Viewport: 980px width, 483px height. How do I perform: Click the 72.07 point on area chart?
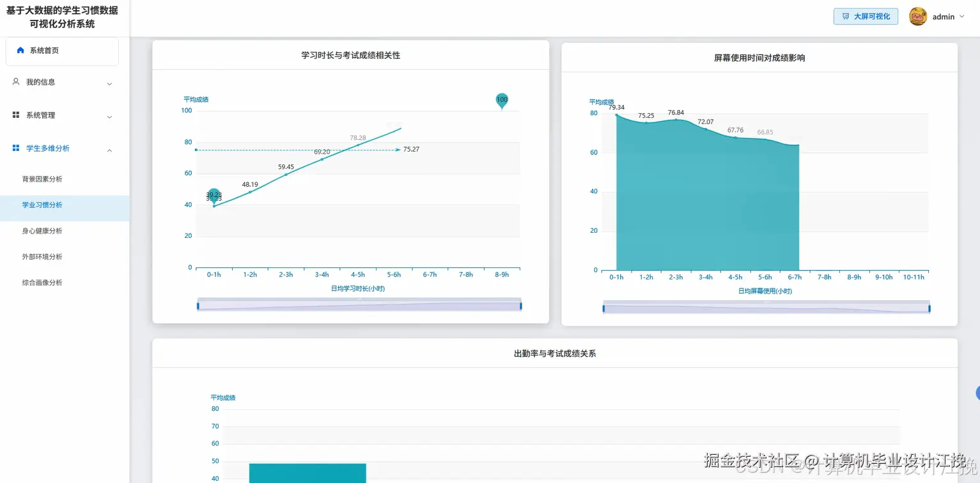(x=706, y=129)
